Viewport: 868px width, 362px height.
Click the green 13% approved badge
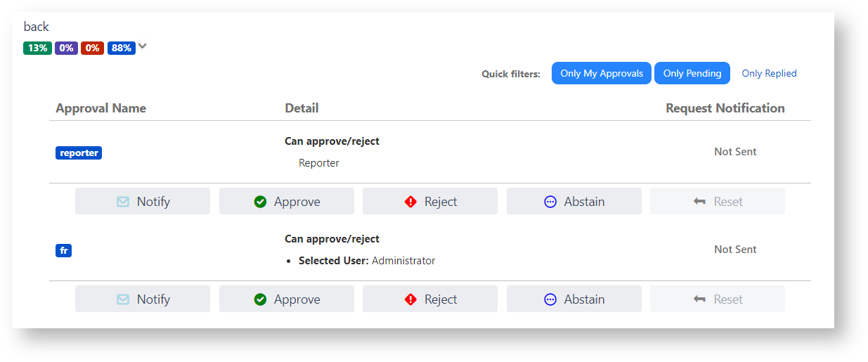click(x=37, y=49)
